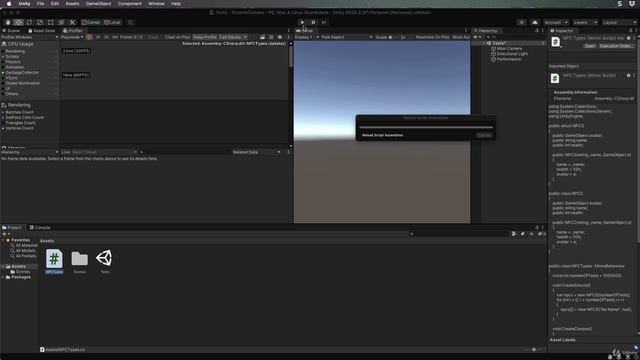Adjust the Project icon size slider
The width and height of the screenshot is (640, 360).
click(x=533, y=350)
